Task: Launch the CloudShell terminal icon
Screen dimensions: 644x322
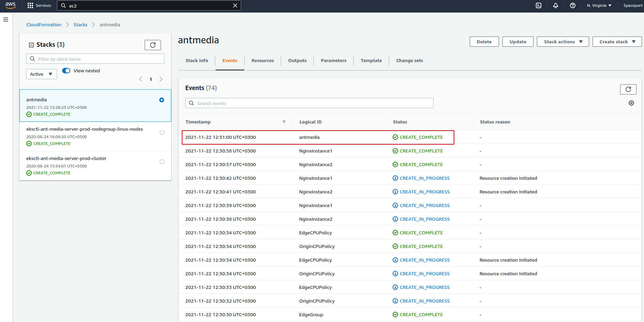Action: [539, 5]
